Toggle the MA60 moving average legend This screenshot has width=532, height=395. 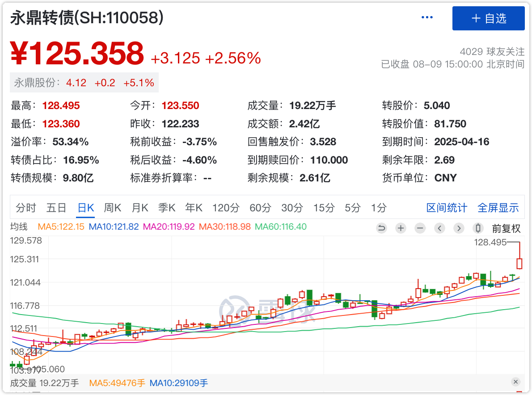[x=280, y=227]
